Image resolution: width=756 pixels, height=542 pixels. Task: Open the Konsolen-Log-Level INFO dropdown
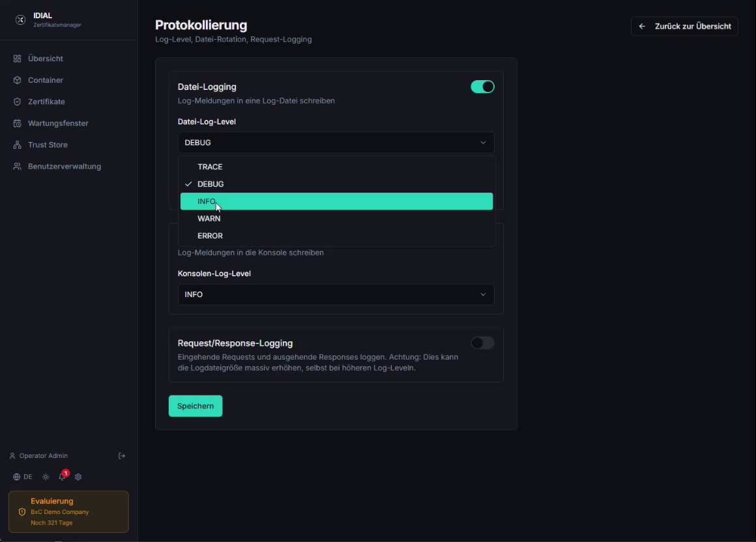coord(336,294)
